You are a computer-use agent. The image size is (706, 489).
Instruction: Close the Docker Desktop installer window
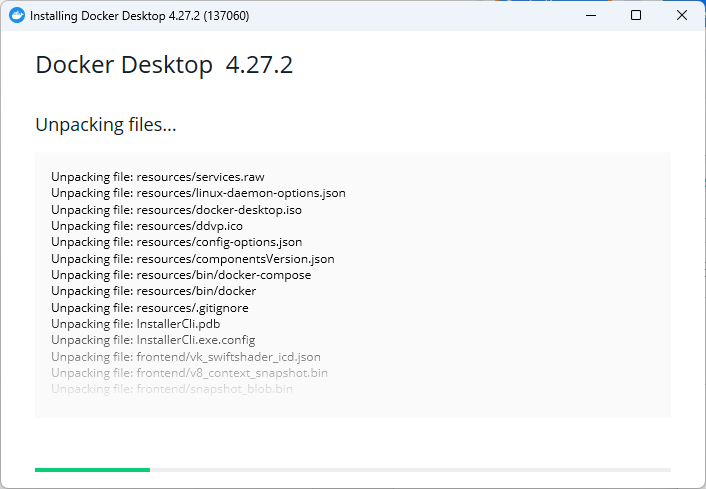682,15
